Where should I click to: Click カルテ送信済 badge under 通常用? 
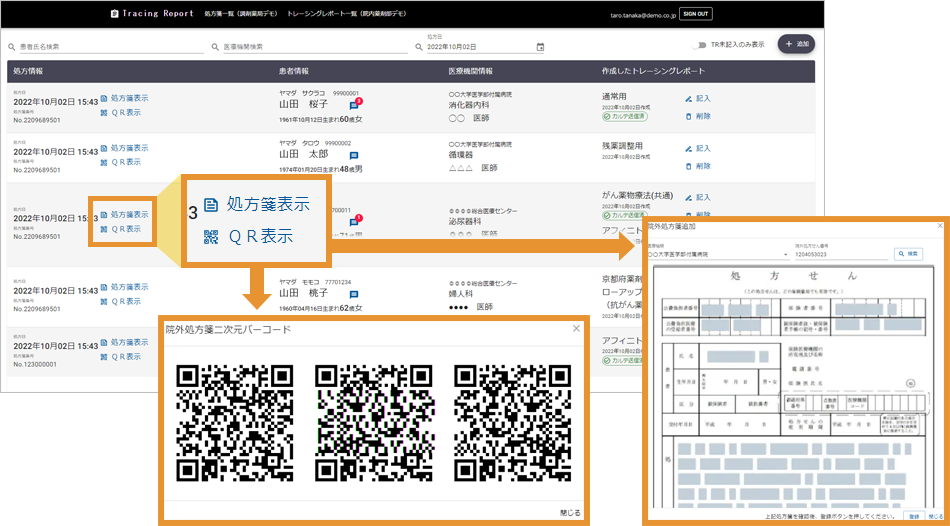(625, 116)
